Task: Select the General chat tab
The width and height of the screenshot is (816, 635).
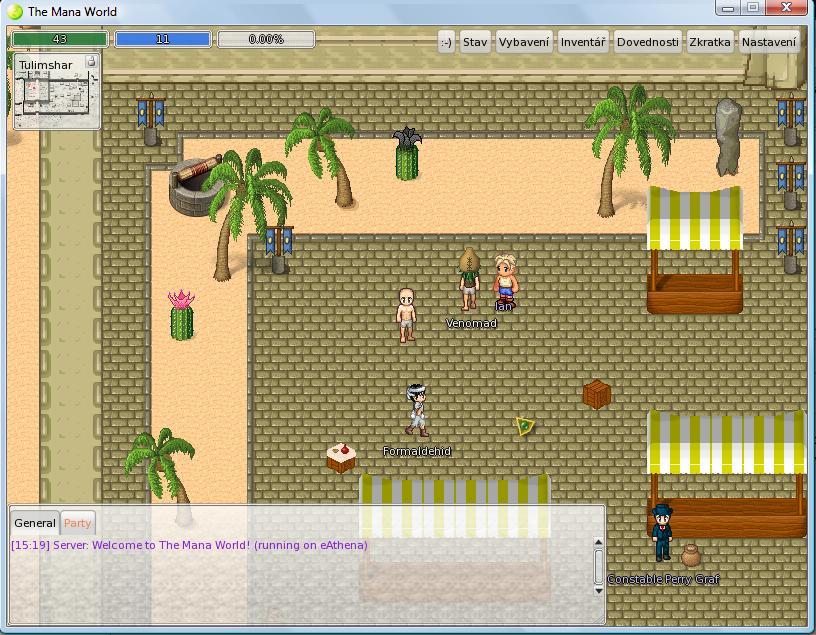Action: (35, 523)
